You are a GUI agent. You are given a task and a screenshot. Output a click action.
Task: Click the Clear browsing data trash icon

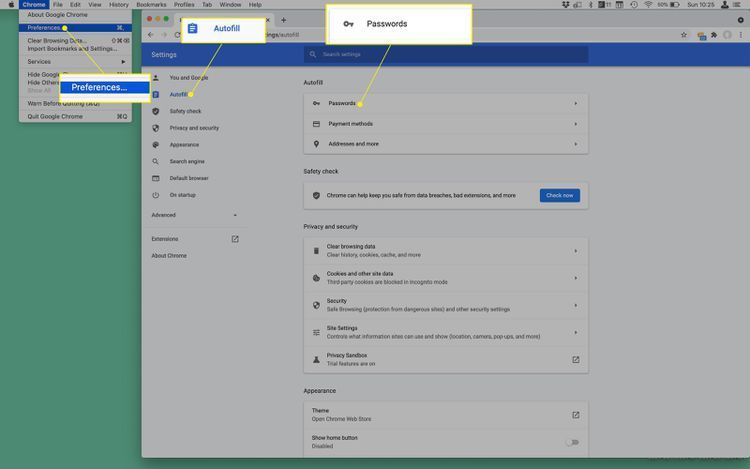316,250
